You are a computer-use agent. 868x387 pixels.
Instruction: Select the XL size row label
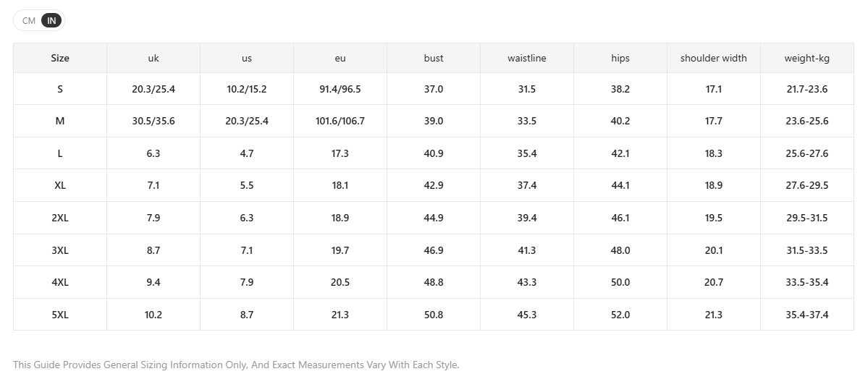point(60,186)
